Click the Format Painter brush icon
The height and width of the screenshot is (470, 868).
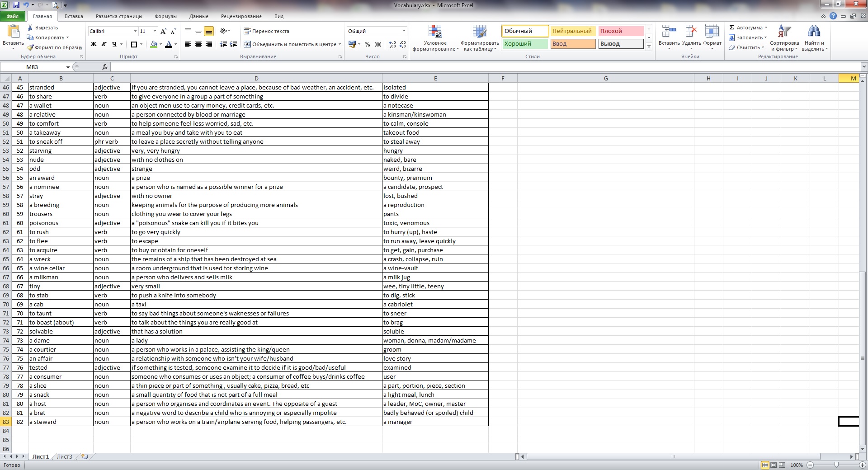pyautogui.click(x=30, y=47)
